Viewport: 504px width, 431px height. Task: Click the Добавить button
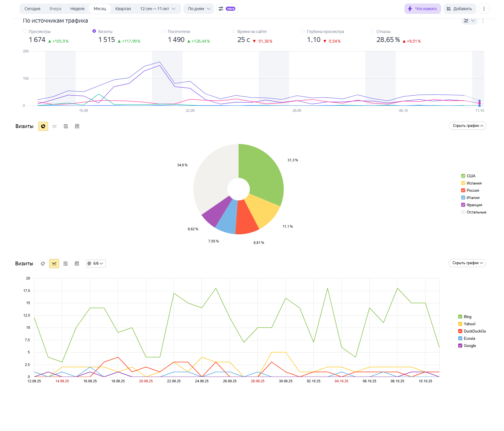click(x=460, y=9)
